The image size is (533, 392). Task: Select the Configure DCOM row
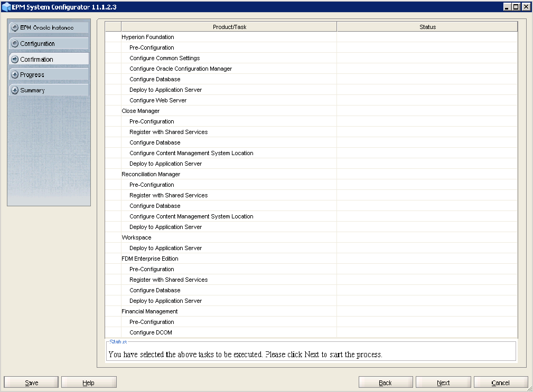311,332
